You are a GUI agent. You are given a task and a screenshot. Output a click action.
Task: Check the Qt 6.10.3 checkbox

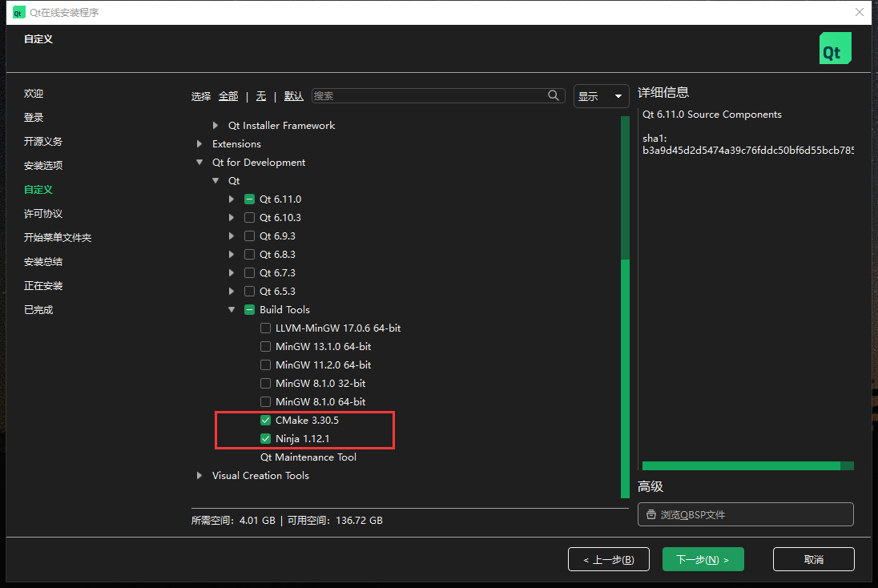(250, 217)
